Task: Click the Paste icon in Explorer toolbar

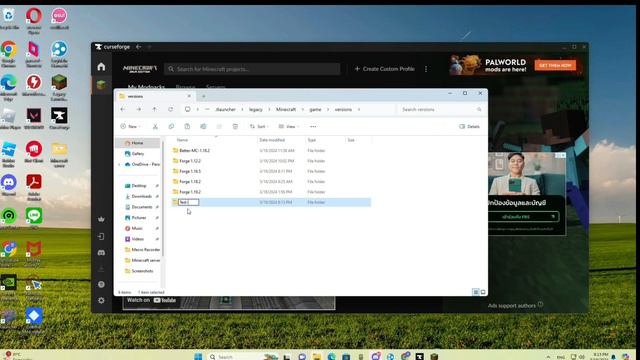Action: point(187,127)
